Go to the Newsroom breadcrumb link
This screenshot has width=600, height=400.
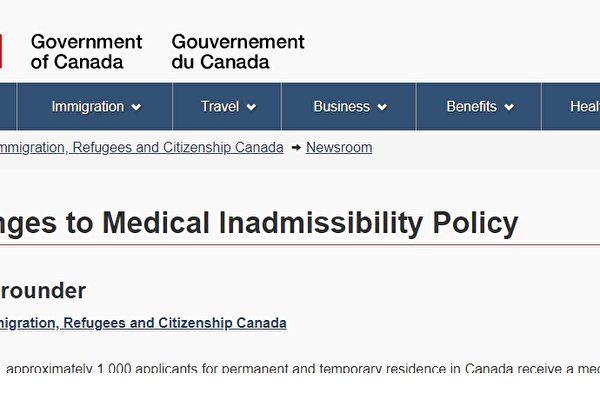click(x=339, y=147)
